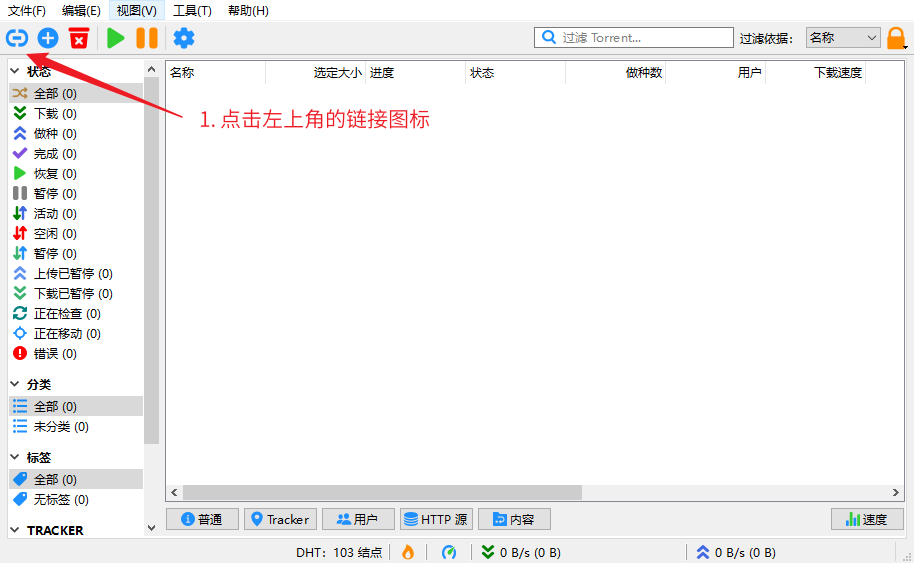The image size is (914, 563).
Task: Click the add torrent link icon
Action: coord(17,38)
